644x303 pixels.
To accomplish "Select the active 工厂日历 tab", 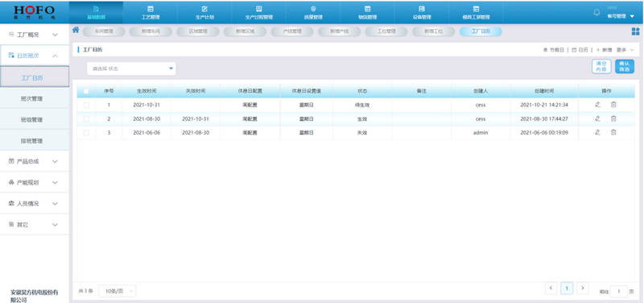I will (x=481, y=31).
